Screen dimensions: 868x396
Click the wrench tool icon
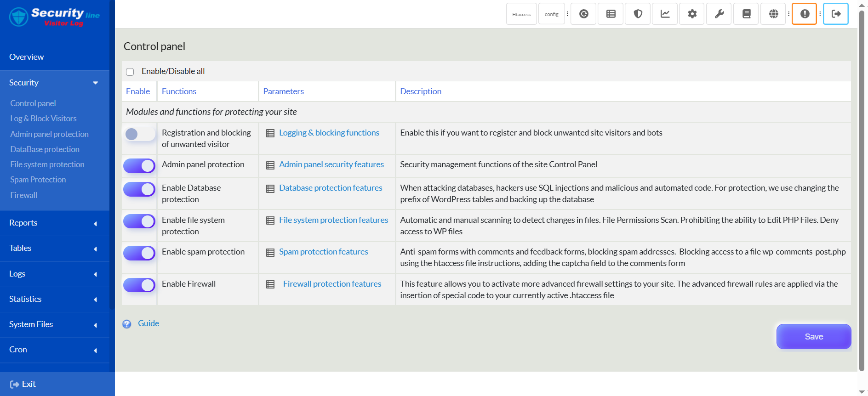pyautogui.click(x=719, y=14)
